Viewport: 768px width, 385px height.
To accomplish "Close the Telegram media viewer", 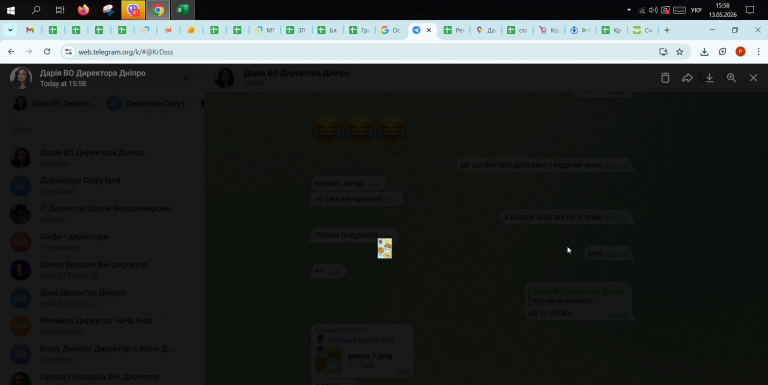I will [753, 78].
